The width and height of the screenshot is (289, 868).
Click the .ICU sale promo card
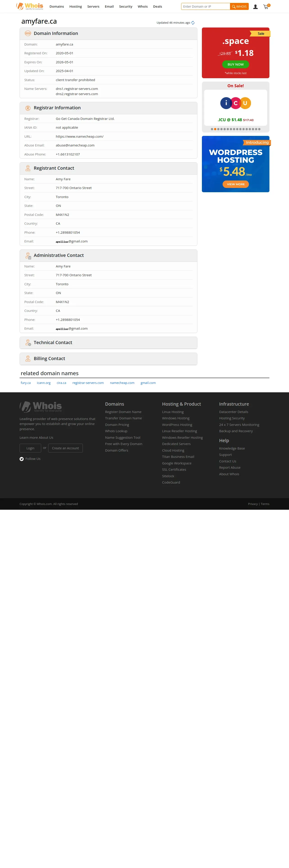(x=235, y=107)
